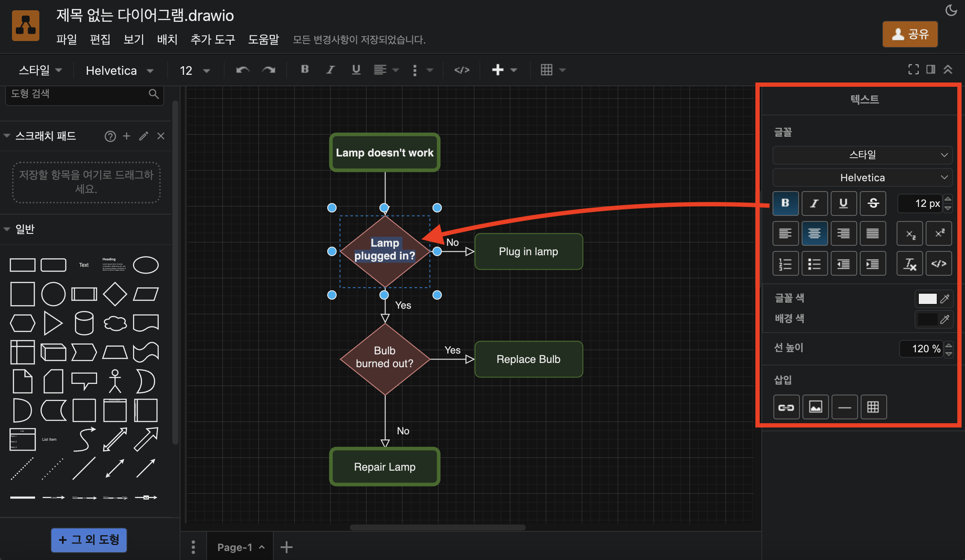
Task: Open toolbar alignment dropdown
Action: (386, 70)
